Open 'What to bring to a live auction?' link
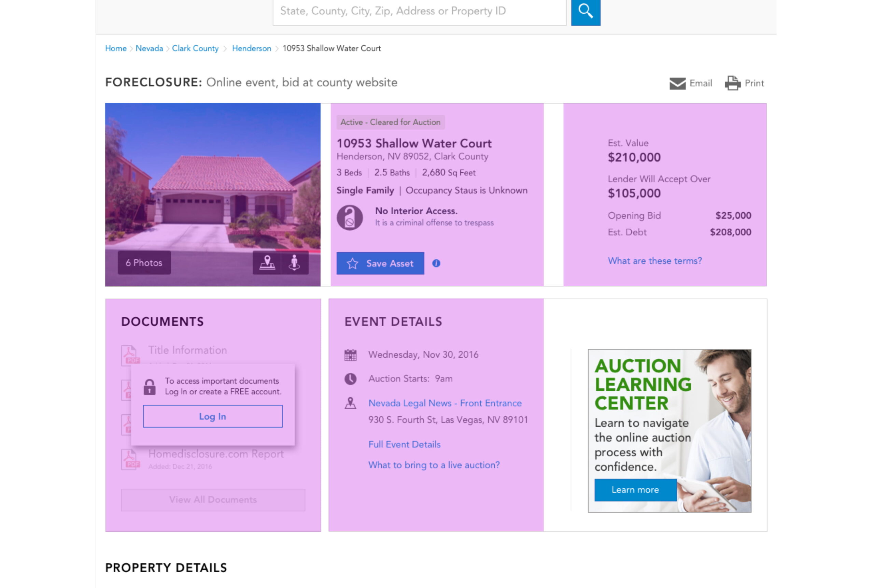874x588 pixels. click(x=434, y=465)
